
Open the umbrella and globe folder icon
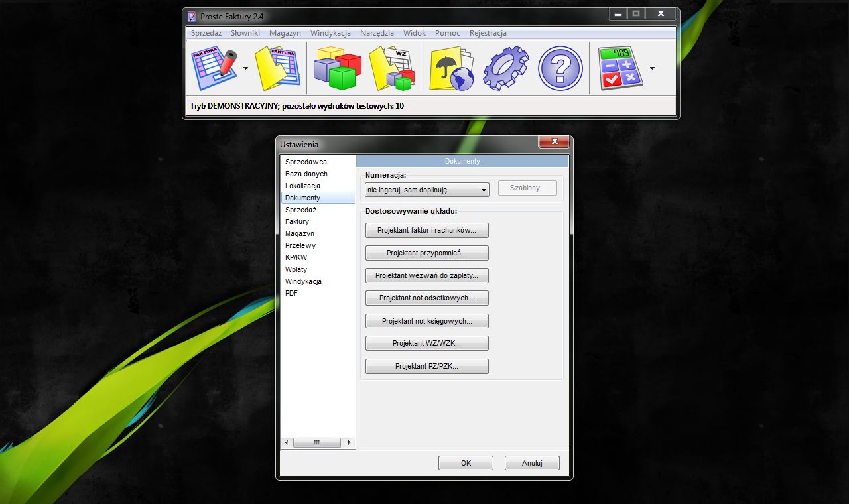tap(452, 68)
